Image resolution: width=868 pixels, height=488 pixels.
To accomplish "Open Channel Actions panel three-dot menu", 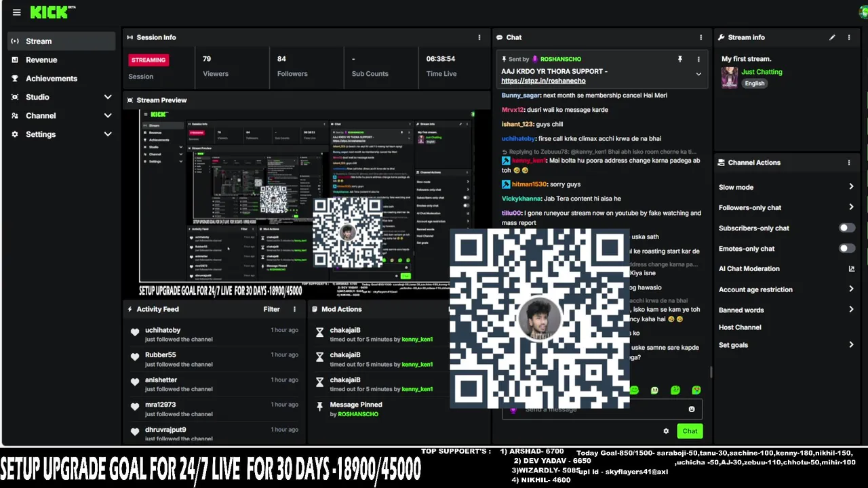I will (849, 163).
